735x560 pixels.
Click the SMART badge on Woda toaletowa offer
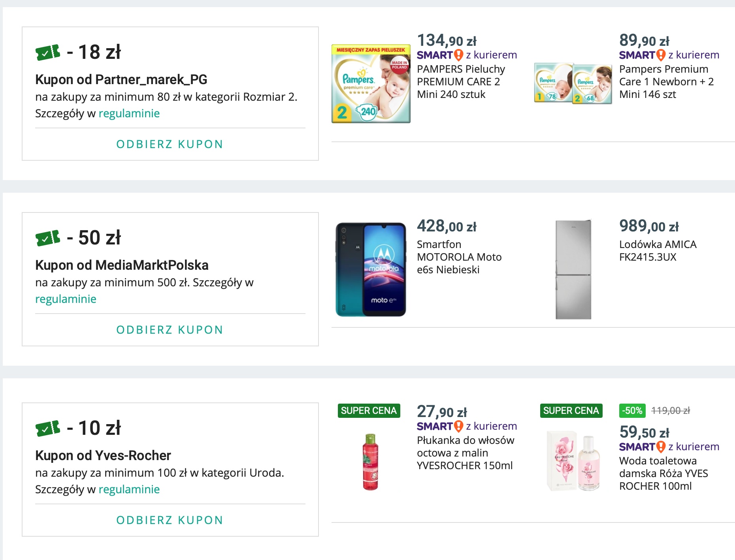pos(642,447)
